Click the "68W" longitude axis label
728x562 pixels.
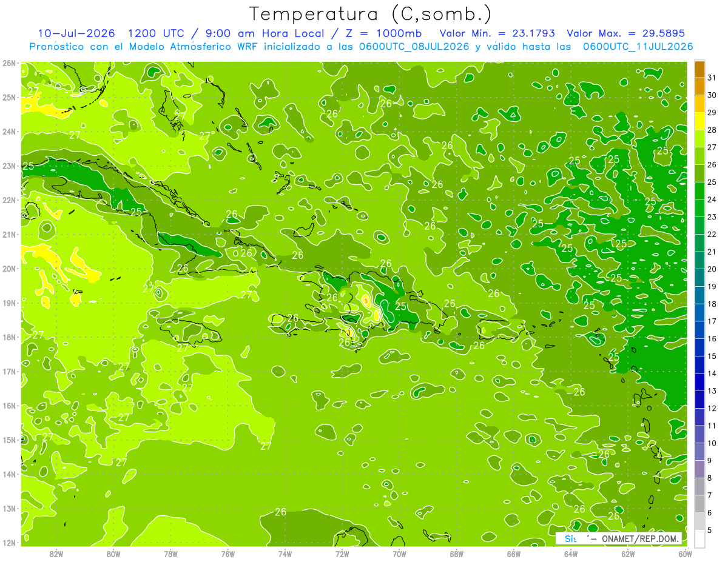click(456, 554)
